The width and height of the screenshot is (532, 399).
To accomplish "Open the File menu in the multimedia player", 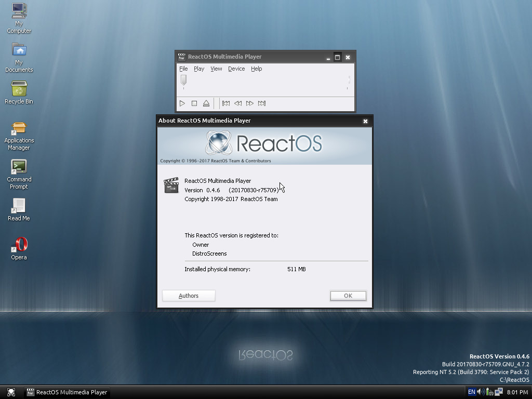I will tap(183, 69).
